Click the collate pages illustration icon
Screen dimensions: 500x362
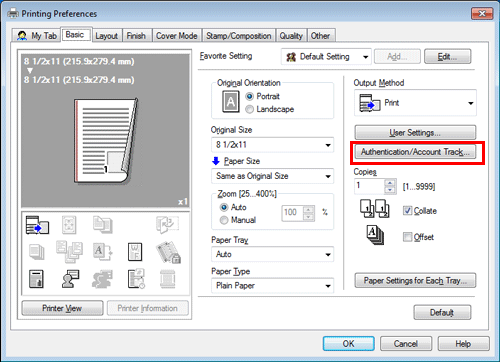375,208
